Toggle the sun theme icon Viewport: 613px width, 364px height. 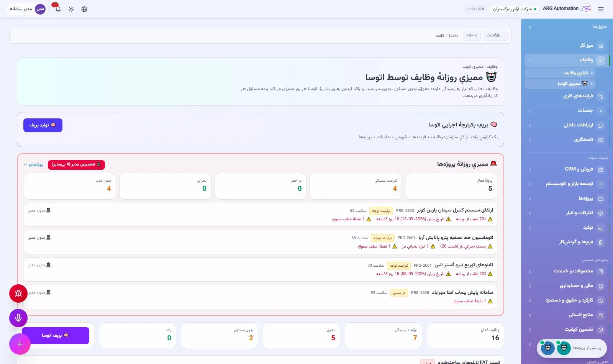click(x=71, y=9)
